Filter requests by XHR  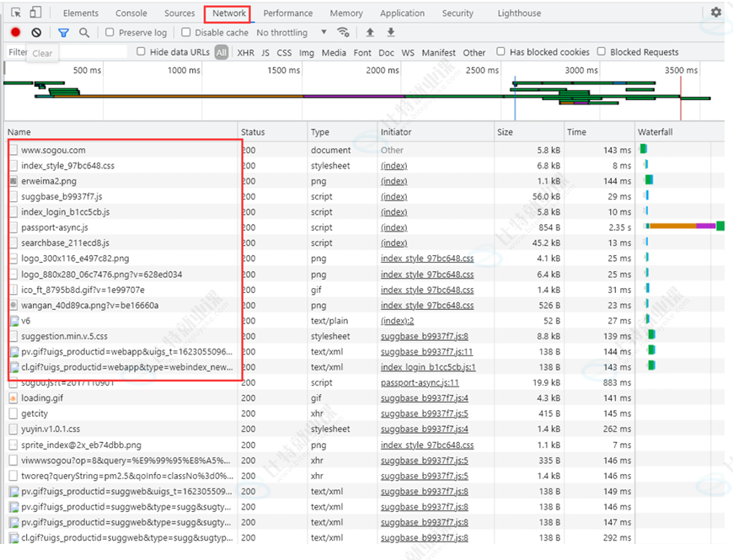(x=246, y=53)
